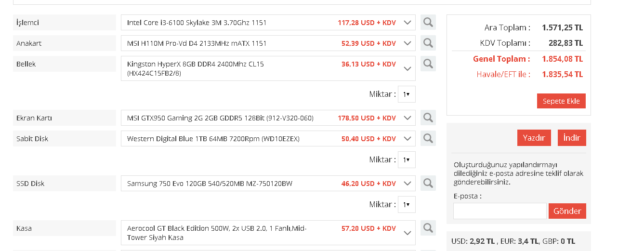Viewport: 644px width, 251px height.
Task: Click the magnifier icon beside İşlemci row
Action: coord(428,22)
